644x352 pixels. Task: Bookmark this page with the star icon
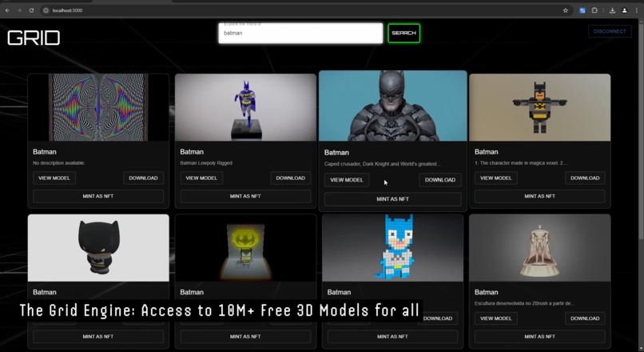[x=566, y=10]
